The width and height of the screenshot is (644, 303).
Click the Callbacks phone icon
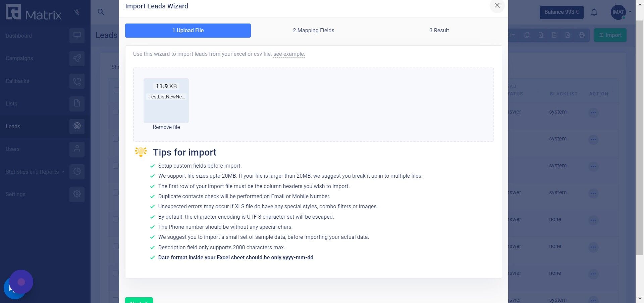[x=77, y=81]
